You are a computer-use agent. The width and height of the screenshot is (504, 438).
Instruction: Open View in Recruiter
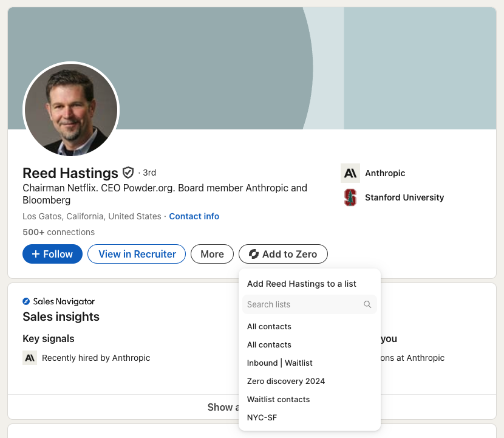137,254
